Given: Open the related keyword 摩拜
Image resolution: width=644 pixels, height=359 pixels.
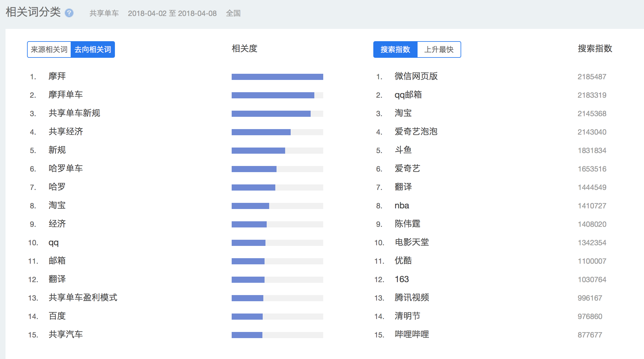Looking at the screenshot, I should click(57, 76).
